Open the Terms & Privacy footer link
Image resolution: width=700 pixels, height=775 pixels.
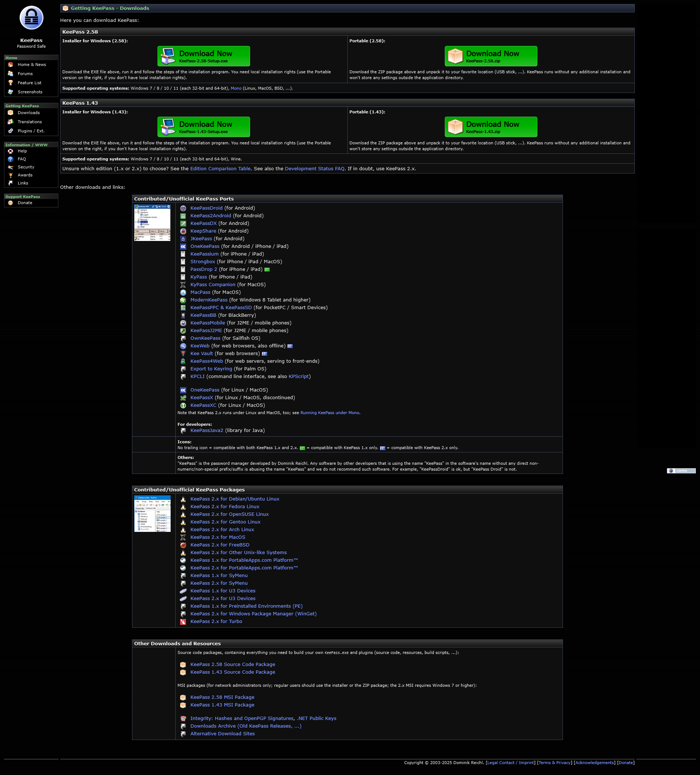(x=554, y=763)
